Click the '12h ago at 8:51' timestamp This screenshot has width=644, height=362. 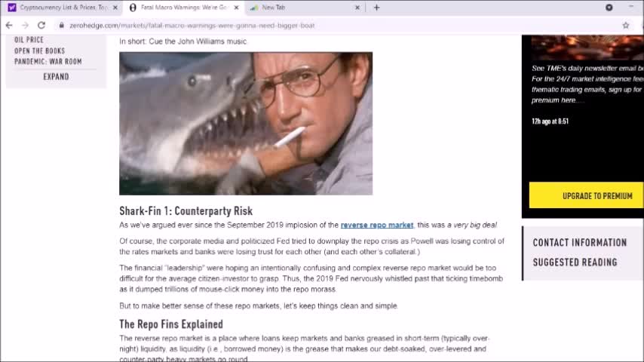(550, 121)
